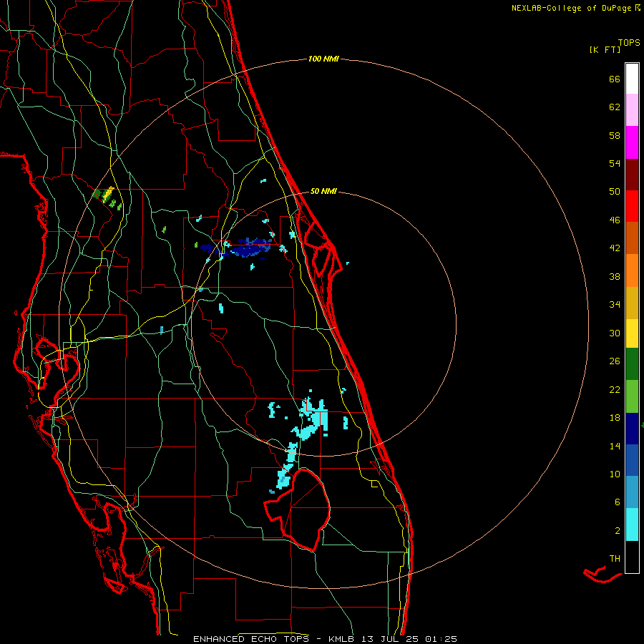644x644 pixels.
Task: Click the light pink legend swatch
Action: [x=632, y=109]
